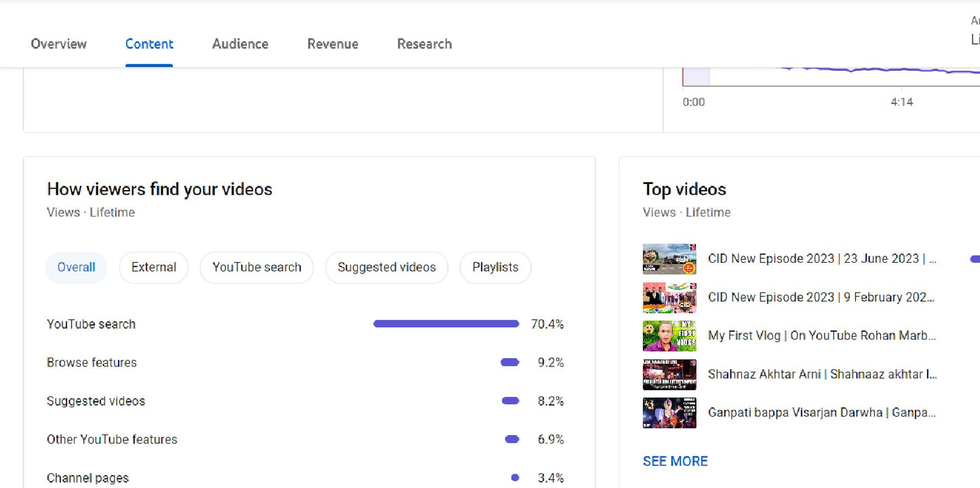Click the Ganpati bappa Visarjan video thumbnail
This screenshot has width=980, height=488.
click(x=669, y=413)
